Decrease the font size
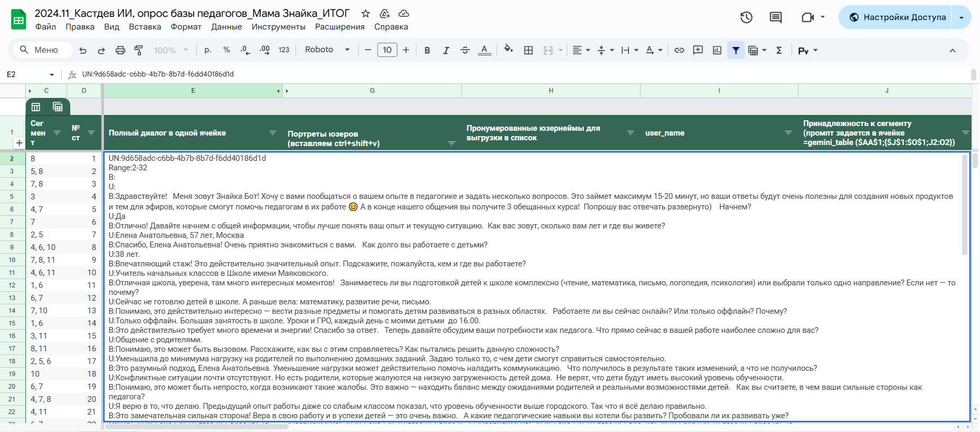Image resolution: width=980 pixels, height=432 pixels. pos(368,50)
